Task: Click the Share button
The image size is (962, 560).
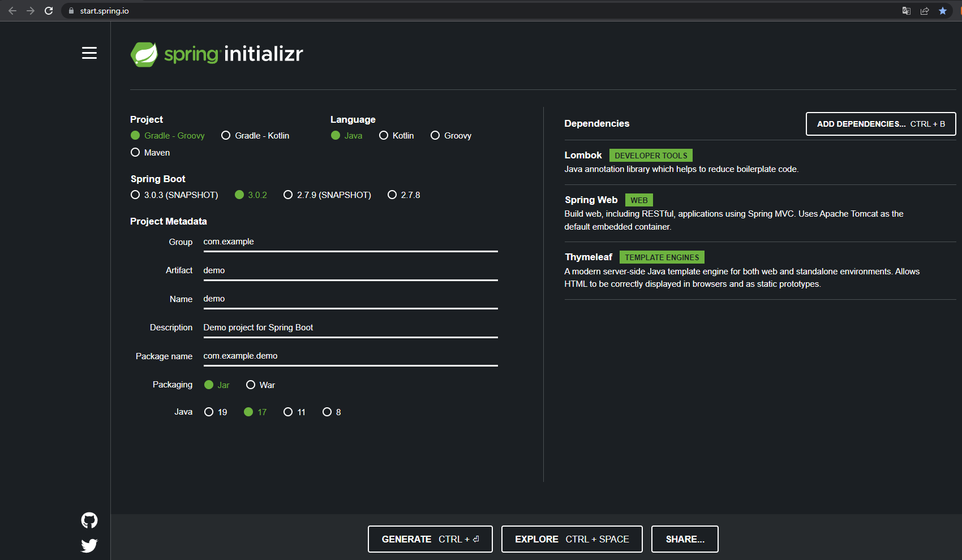Action: pos(685,539)
